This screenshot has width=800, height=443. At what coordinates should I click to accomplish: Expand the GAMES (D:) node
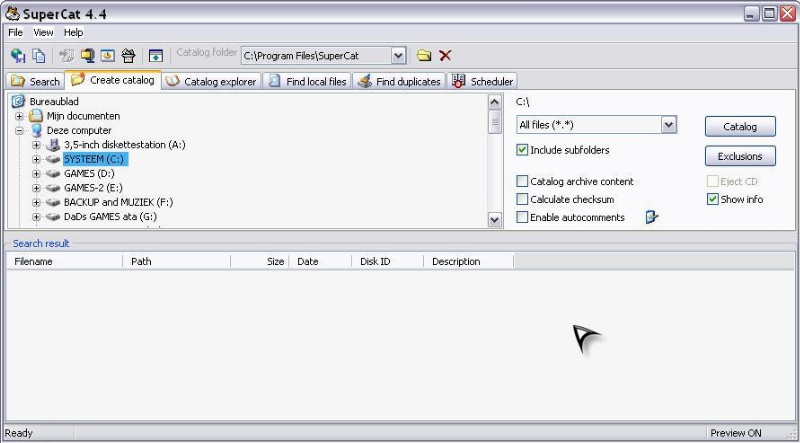point(36,174)
